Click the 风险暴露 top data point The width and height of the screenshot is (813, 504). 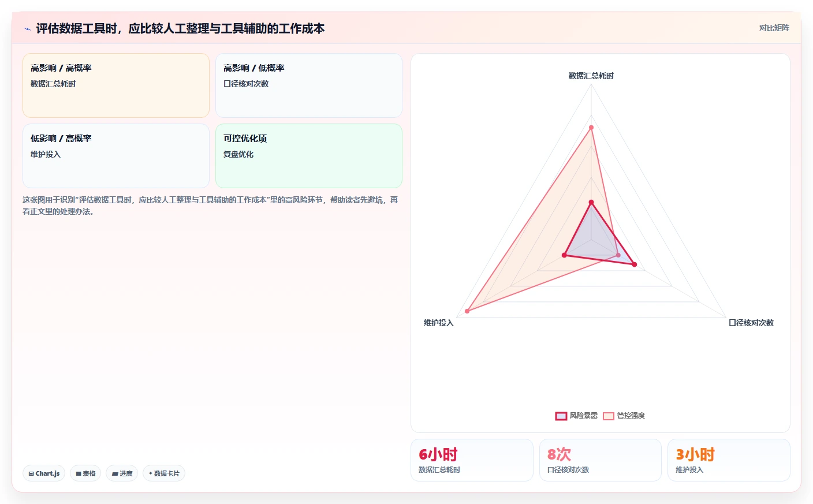tap(591, 202)
